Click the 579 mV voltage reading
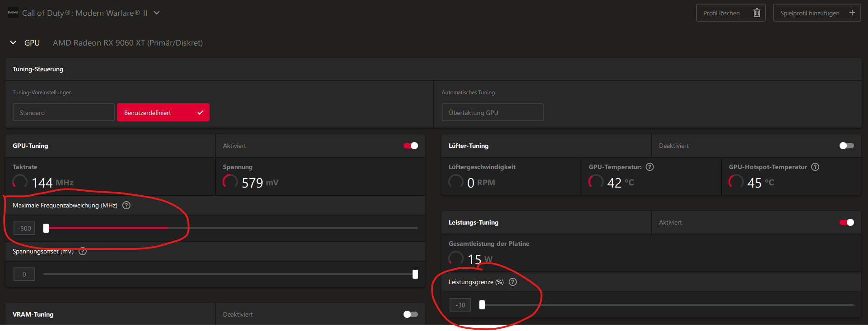 click(260, 183)
